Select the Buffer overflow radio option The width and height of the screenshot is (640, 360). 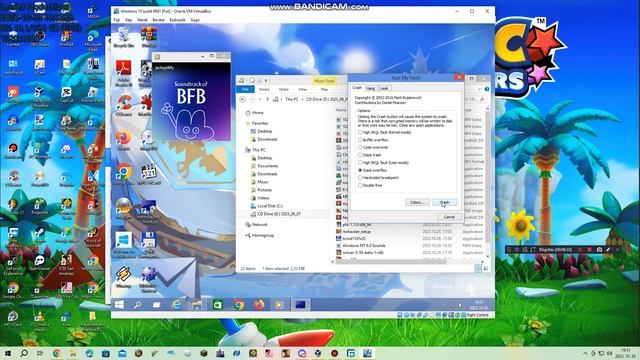pyautogui.click(x=373, y=140)
